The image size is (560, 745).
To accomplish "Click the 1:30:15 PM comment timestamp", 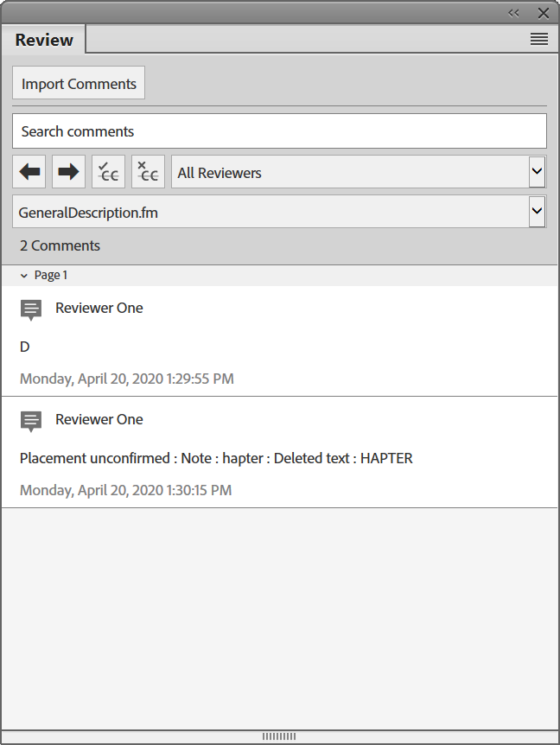I will point(125,490).
